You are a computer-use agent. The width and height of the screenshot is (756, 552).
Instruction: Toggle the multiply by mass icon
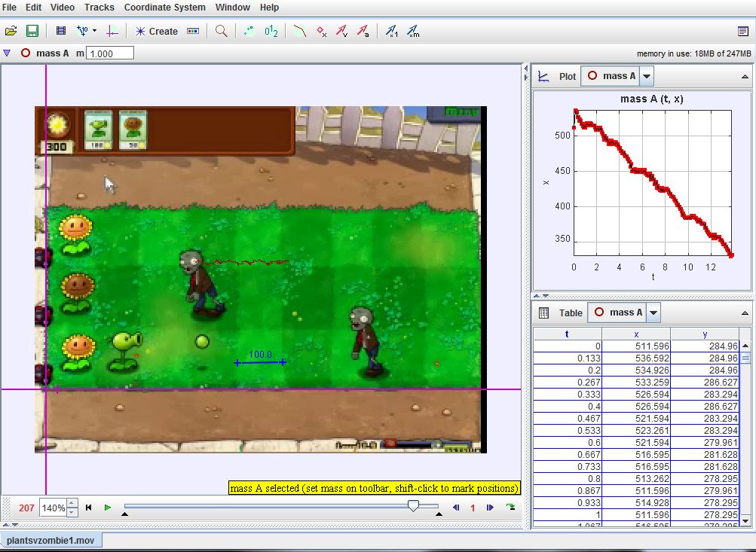pyautogui.click(x=413, y=32)
